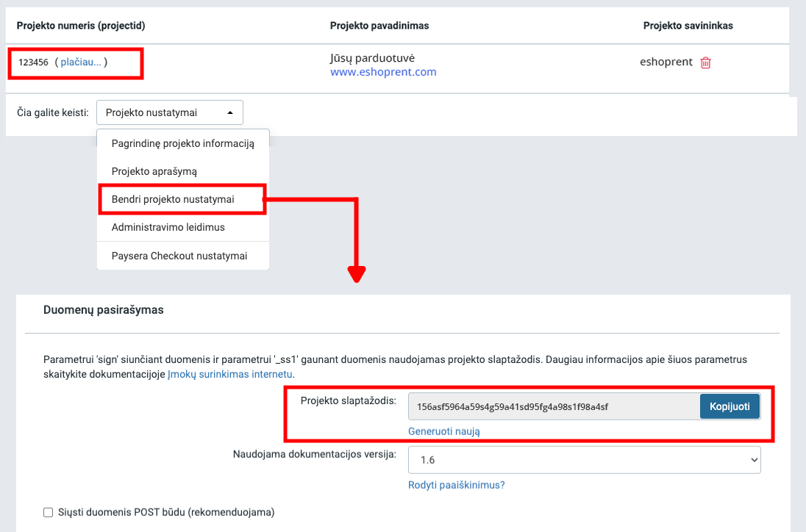
Task: Open Bendri projekto nustatymai menu entry
Action: click(174, 199)
